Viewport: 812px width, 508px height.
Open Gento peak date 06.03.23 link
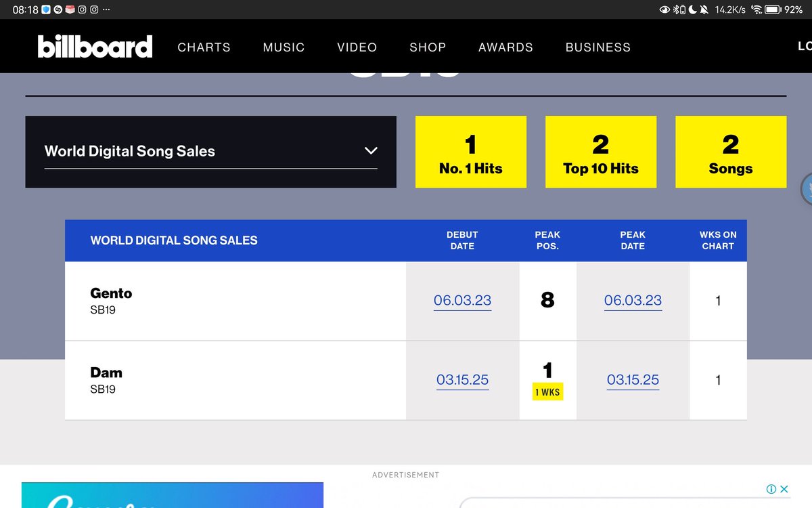pyautogui.click(x=633, y=301)
